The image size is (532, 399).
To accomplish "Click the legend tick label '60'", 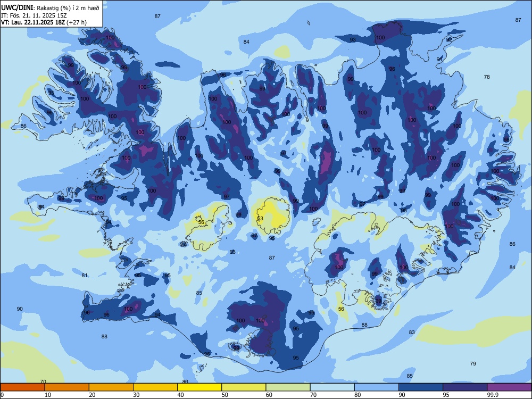I will click(269, 395).
